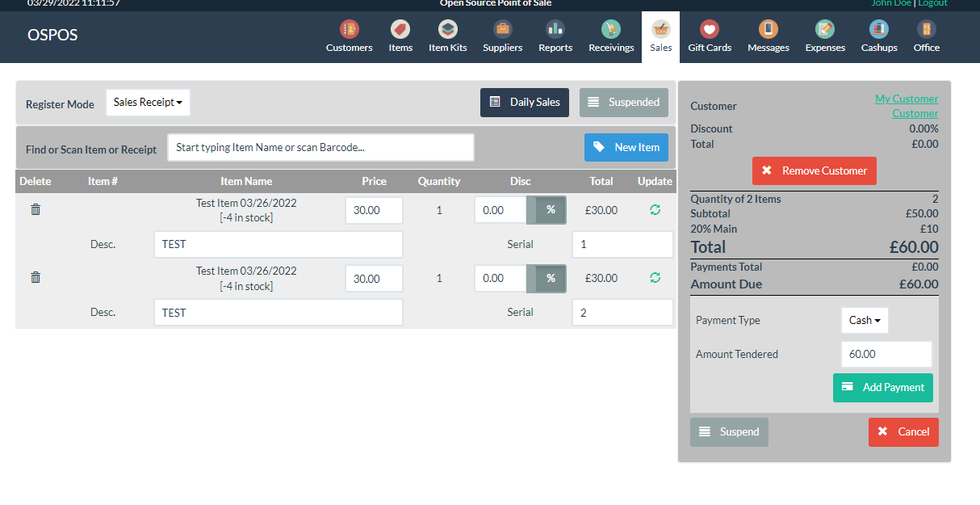Image resolution: width=980 pixels, height=505 pixels.
Task: Click the Gift Cards menu label
Action: 710,48
